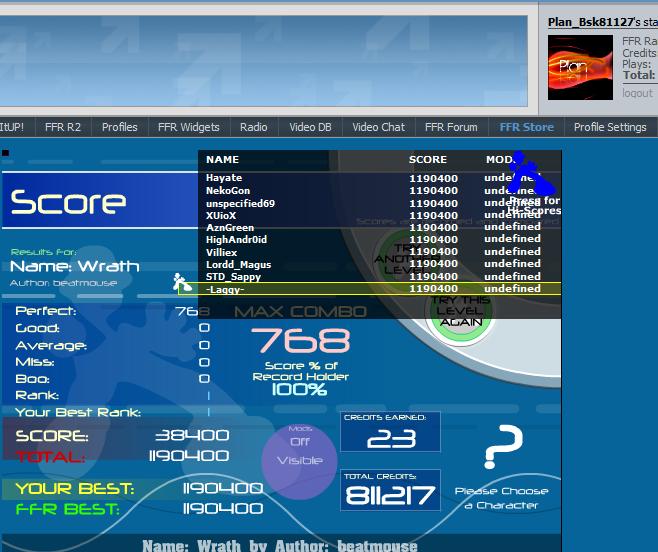Screen dimensions: 658x552
Task: Click Please Choose a Character text
Action: [x=501, y=498]
